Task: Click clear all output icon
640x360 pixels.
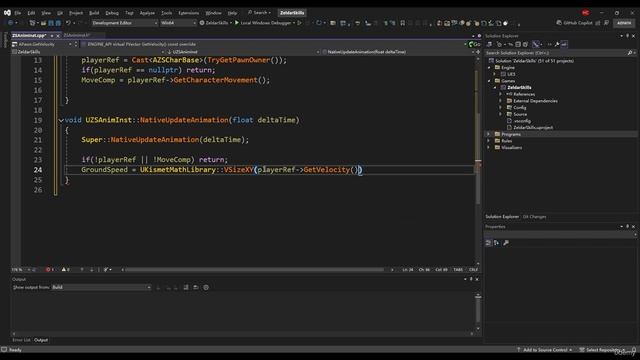Action: (186, 287)
